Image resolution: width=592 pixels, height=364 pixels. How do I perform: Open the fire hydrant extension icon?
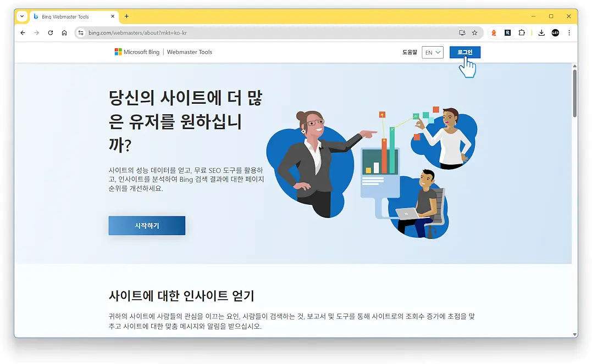coord(493,32)
